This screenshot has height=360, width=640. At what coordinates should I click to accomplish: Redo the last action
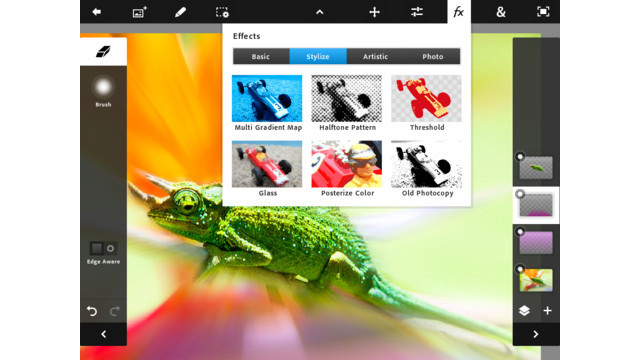(115, 311)
